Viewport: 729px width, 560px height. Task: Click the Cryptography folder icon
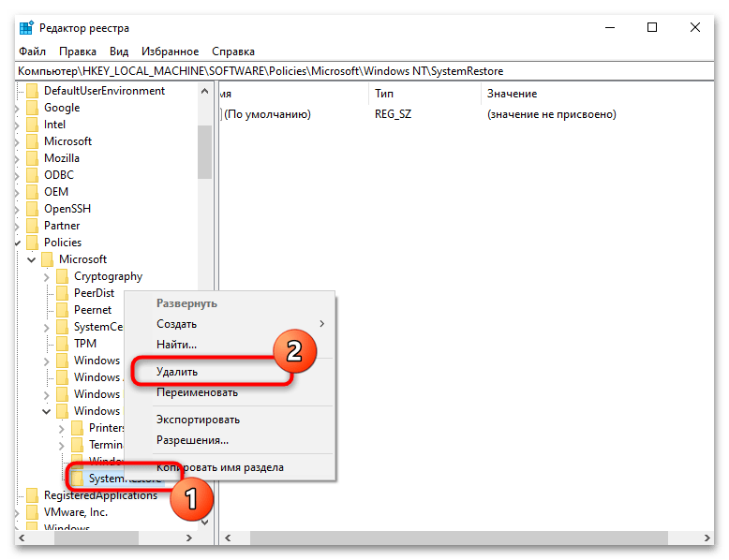[62, 276]
